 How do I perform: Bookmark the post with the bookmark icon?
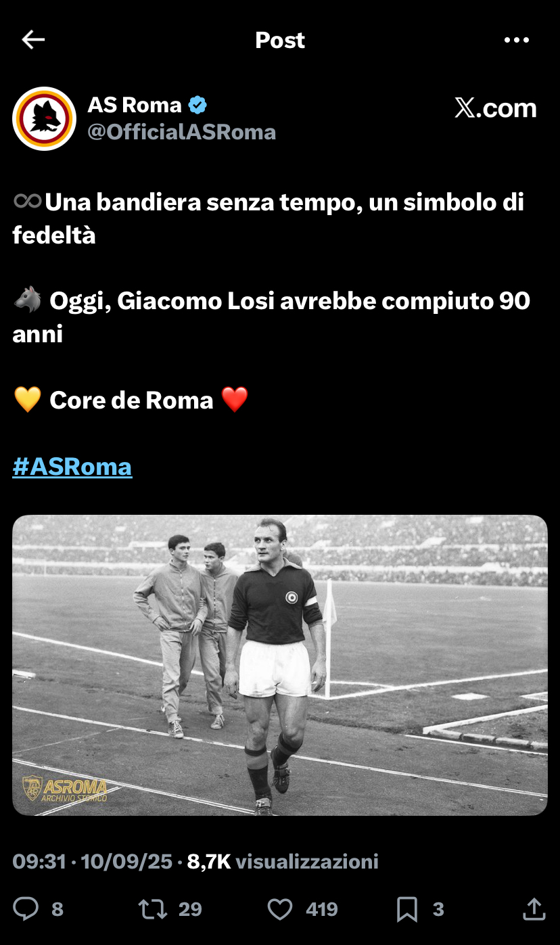[406, 909]
